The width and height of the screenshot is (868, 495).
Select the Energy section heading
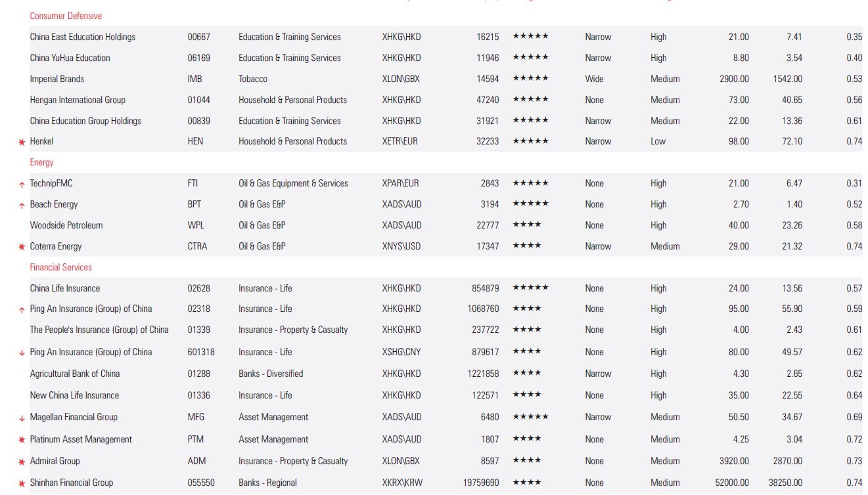point(41,162)
